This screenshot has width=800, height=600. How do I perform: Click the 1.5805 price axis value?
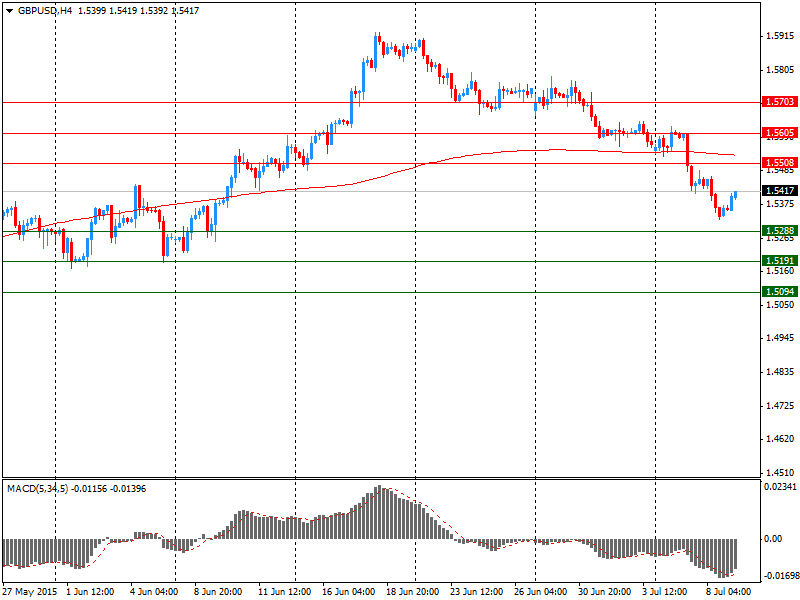[x=781, y=70]
